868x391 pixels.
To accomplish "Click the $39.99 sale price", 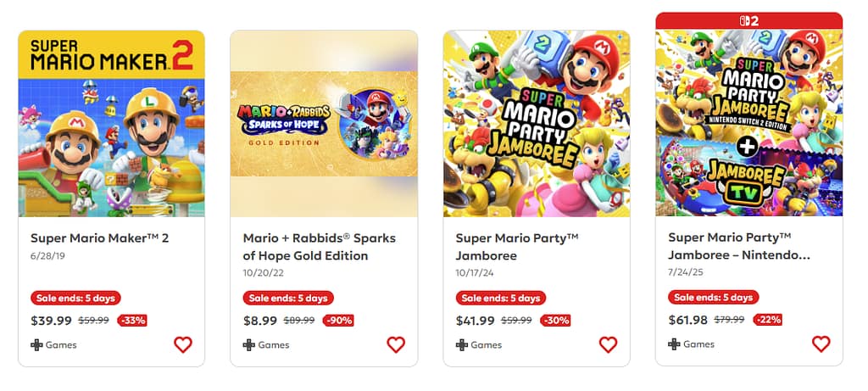I will click(51, 321).
